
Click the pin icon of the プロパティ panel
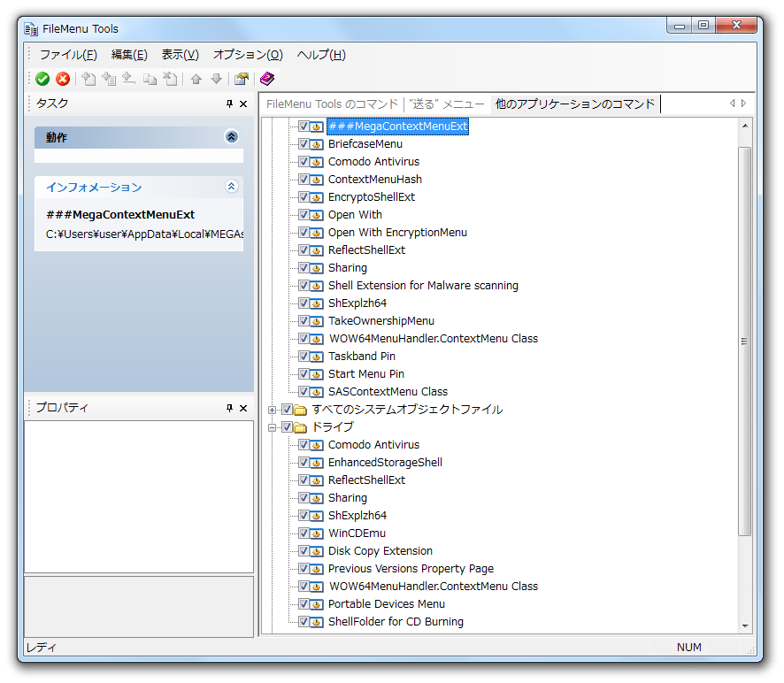229,408
